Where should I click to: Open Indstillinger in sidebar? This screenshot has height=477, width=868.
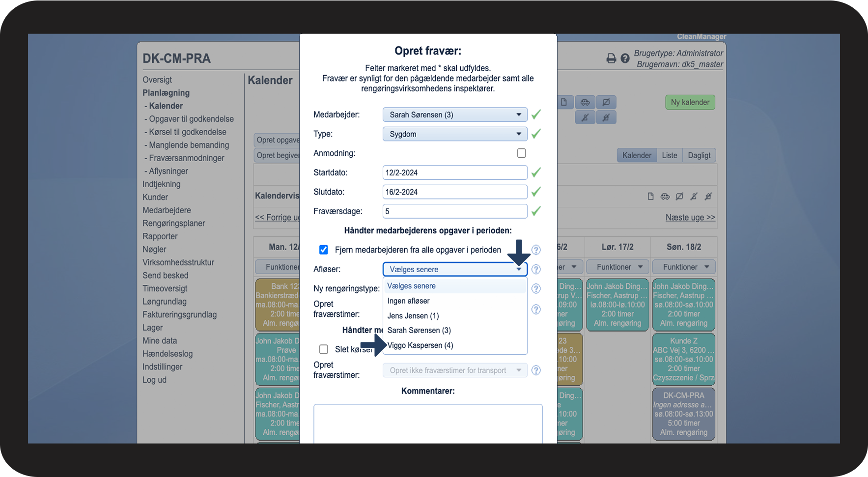pyautogui.click(x=163, y=367)
